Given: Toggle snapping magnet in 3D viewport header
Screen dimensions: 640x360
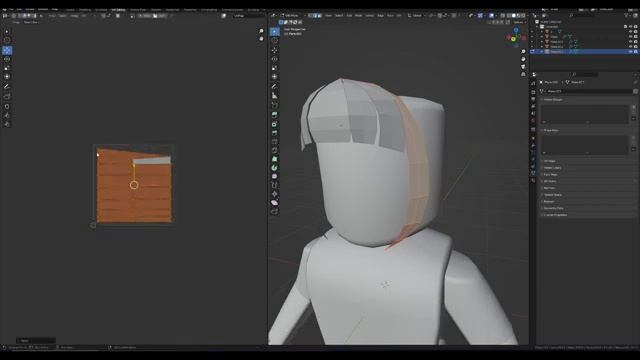Looking at the screenshot, I should pos(440,16).
